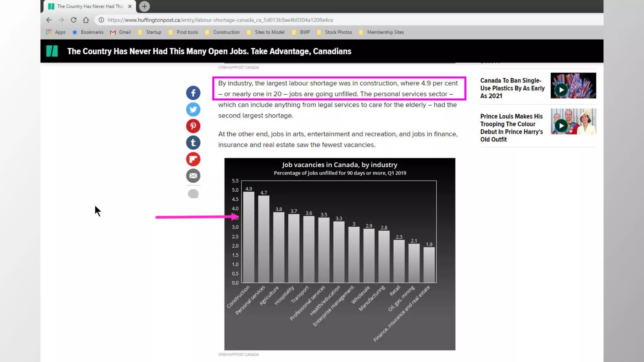Pin article with Pinterest icon

click(193, 126)
